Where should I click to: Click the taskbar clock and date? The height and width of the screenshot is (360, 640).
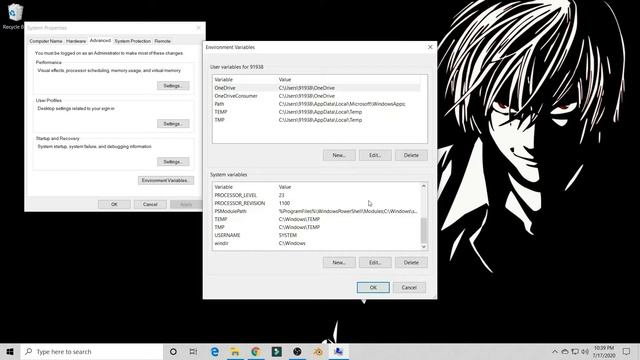[x=604, y=351]
